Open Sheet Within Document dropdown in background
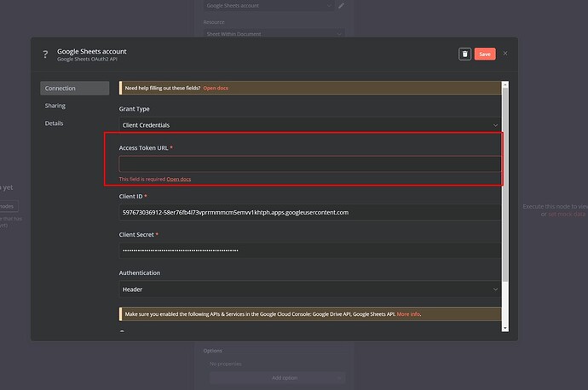This screenshot has width=588, height=390. 274,34
